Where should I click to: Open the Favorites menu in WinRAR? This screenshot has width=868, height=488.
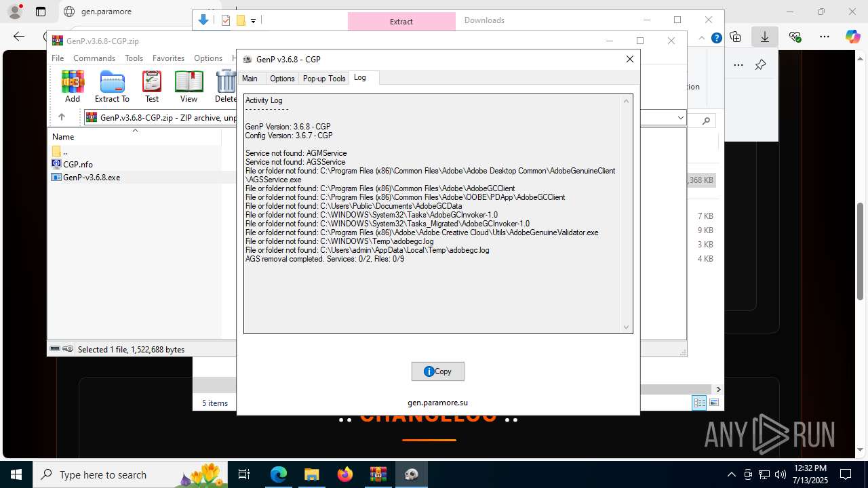168,58
